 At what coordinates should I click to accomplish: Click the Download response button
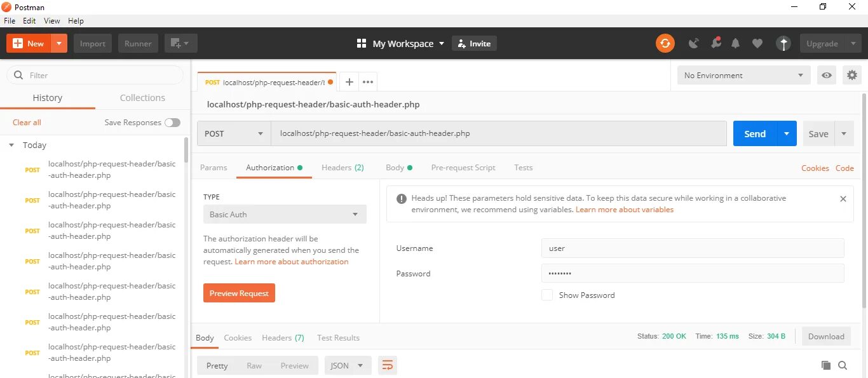point(826,336)
